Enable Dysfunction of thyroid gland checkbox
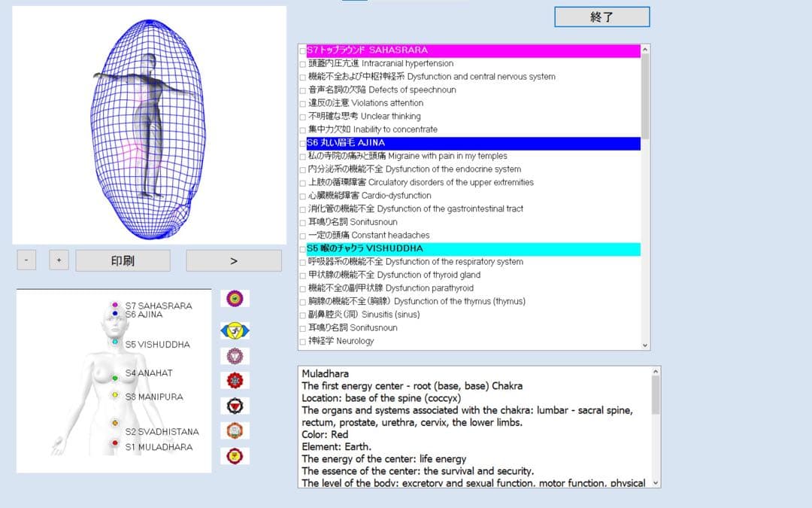This screenshot has width=812, height=508. point(303,275)
